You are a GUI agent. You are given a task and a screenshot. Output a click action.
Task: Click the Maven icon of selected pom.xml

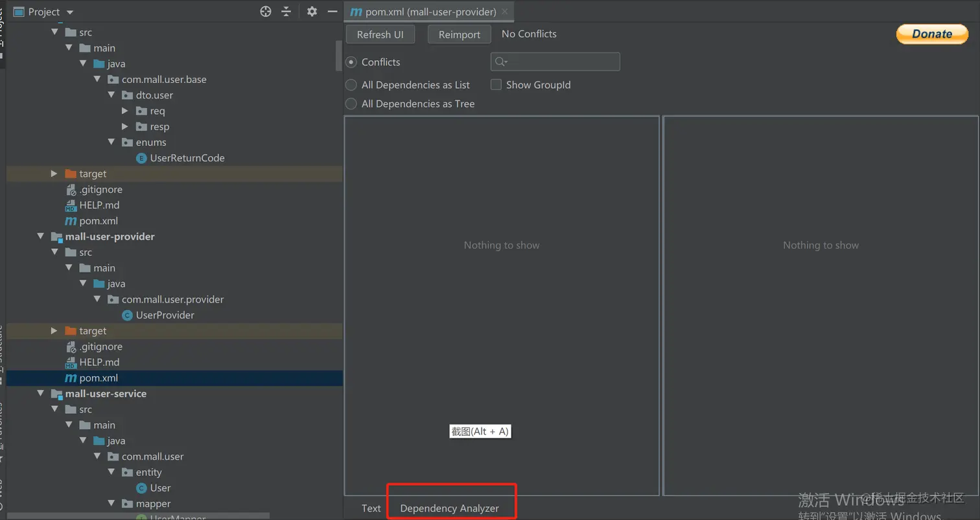[71, 378]
